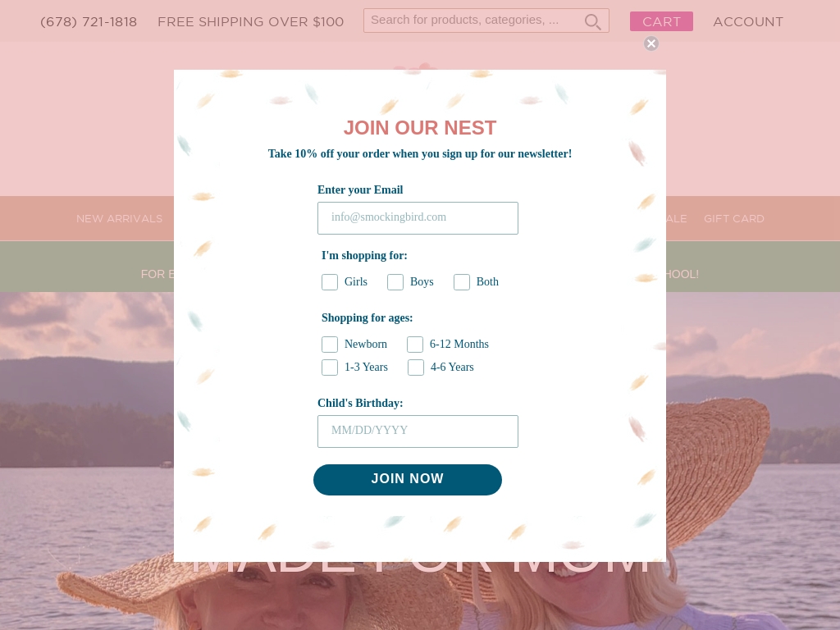Open the NEW ARRIVALS menu
840x630 pixels.
click(x=119, y=218)
